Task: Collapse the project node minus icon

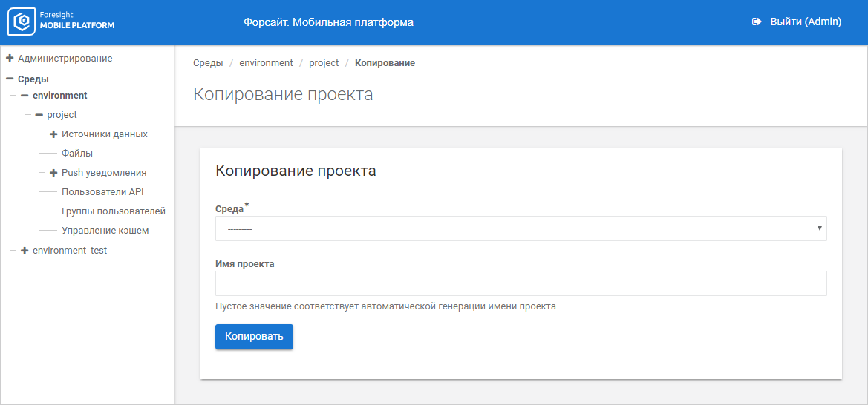Action: [x=39, y=115]
